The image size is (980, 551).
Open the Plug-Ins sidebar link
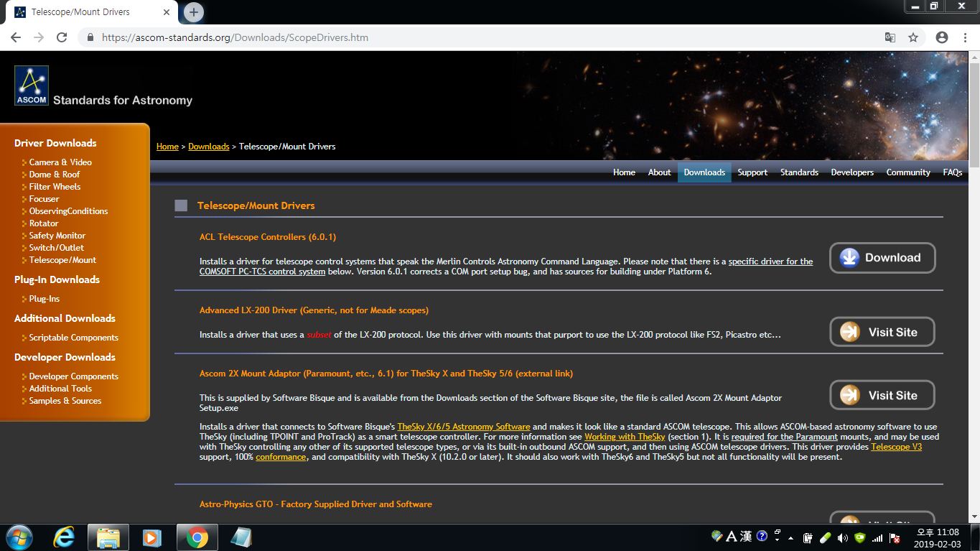(45, 299)
